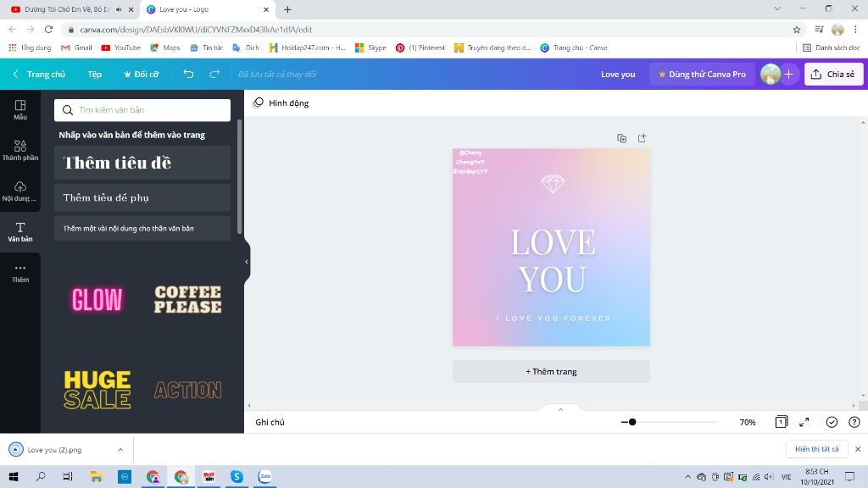Click the design title Love you

coord(618,75)
